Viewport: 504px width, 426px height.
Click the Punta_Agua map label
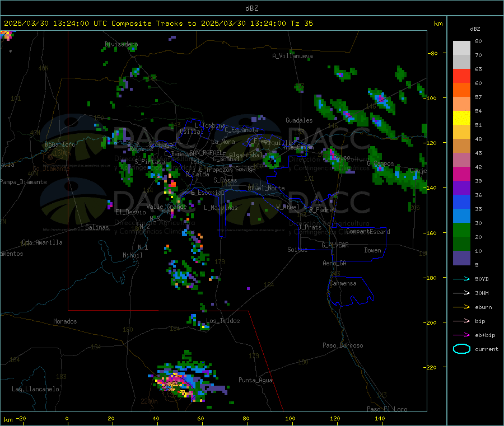tap(255, 380)
